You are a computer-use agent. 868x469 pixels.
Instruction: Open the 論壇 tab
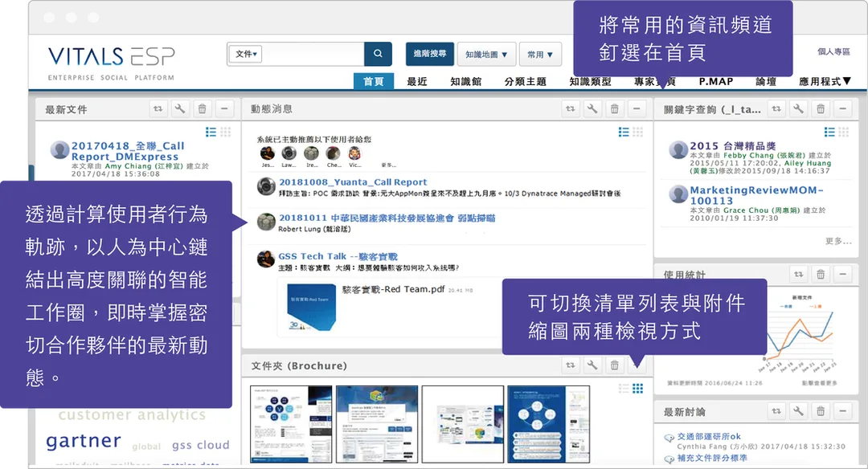(x=766, y=81)
